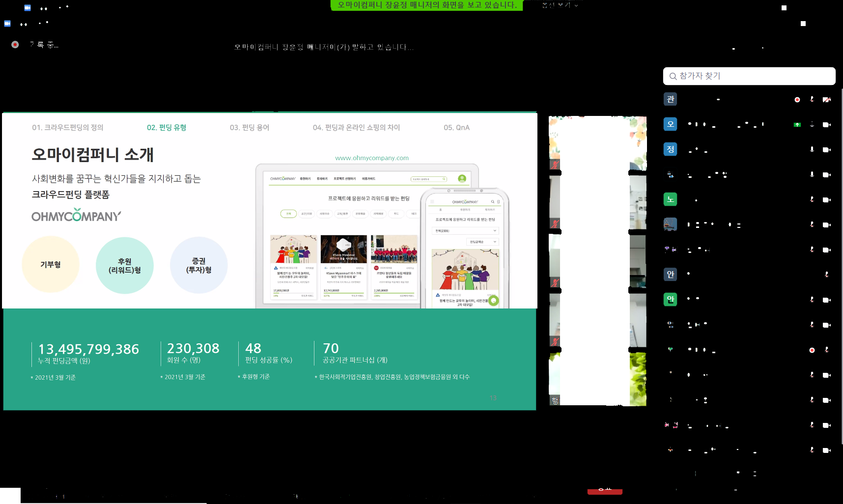Screen dimensions: 843x504
Task: Click the 70 public partnership figure
Action: tap(331, 348)
